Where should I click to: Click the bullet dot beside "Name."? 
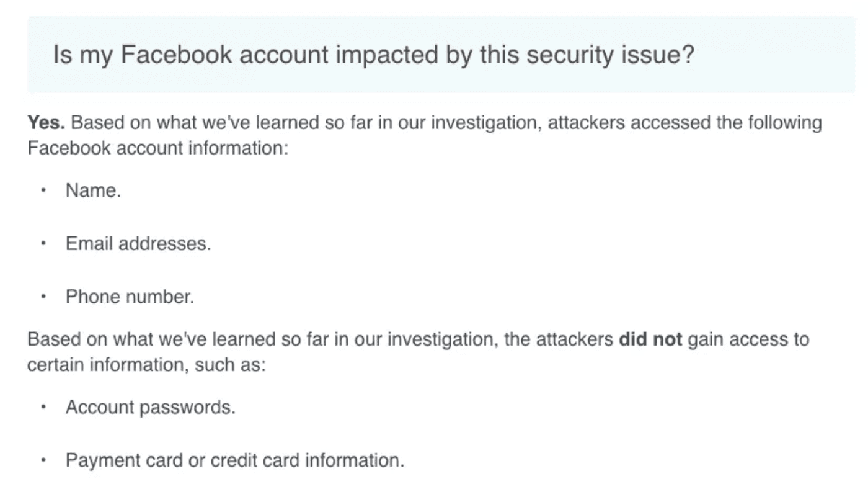coord(43,190)
